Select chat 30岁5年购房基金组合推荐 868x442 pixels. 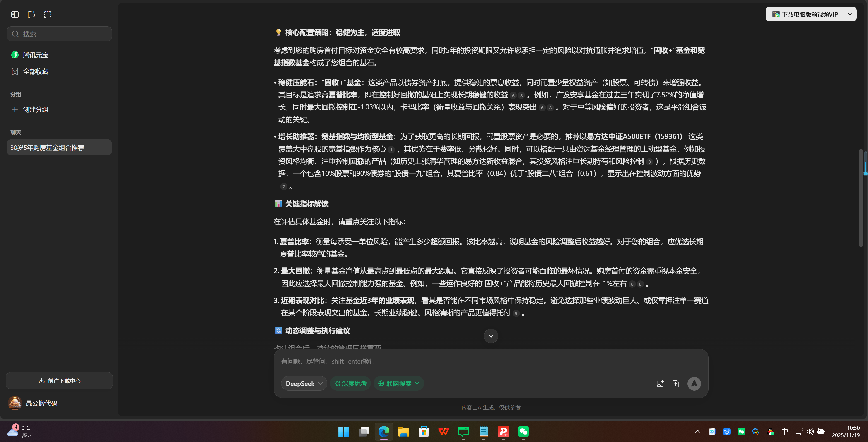pos(59,147)
